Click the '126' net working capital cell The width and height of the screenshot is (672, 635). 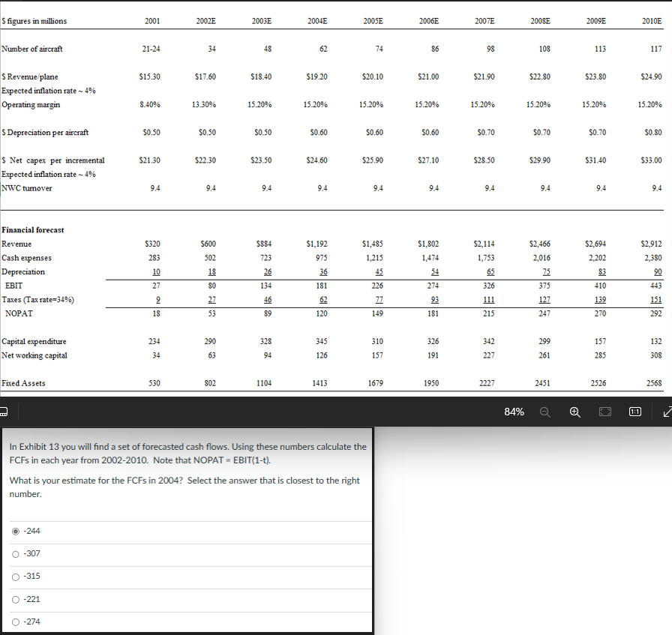point(322,355)
